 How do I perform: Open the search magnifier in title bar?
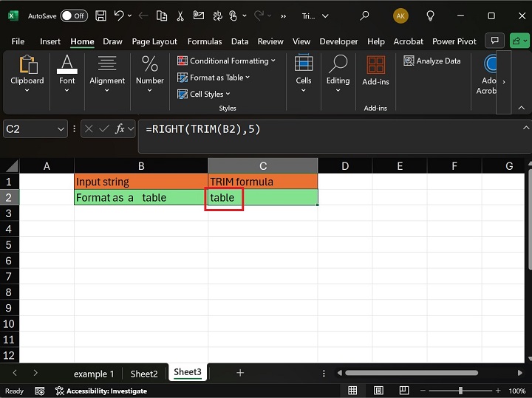point(364,16)
